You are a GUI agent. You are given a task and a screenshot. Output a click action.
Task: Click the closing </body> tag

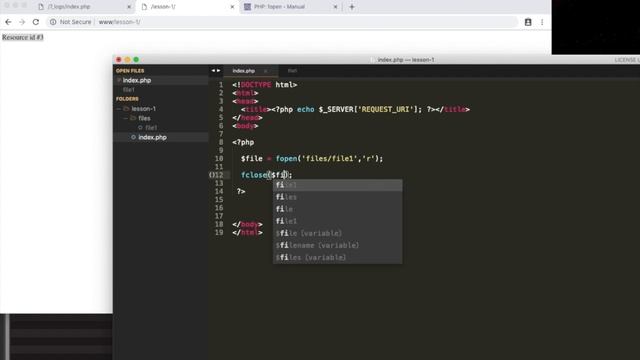click(247, 224)
